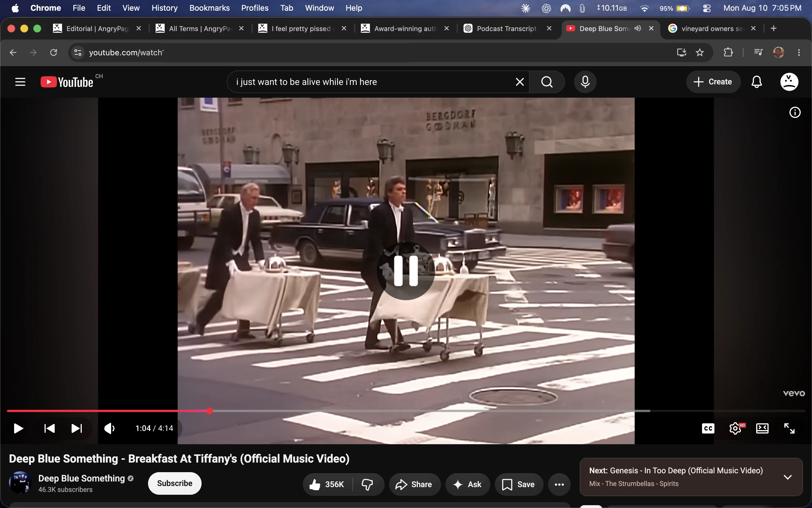812x508 pixels.
Task: Open YouTube notifications bell
Action: coord(757,82)
